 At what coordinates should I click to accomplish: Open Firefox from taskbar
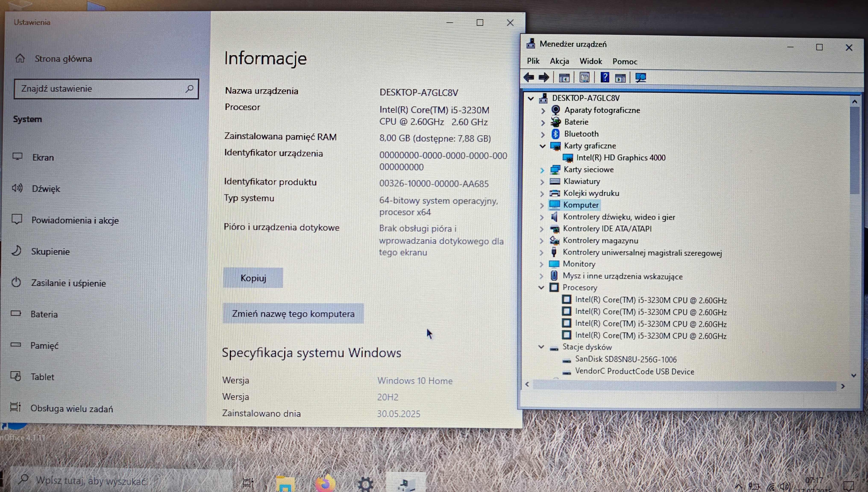pos(325,483)
